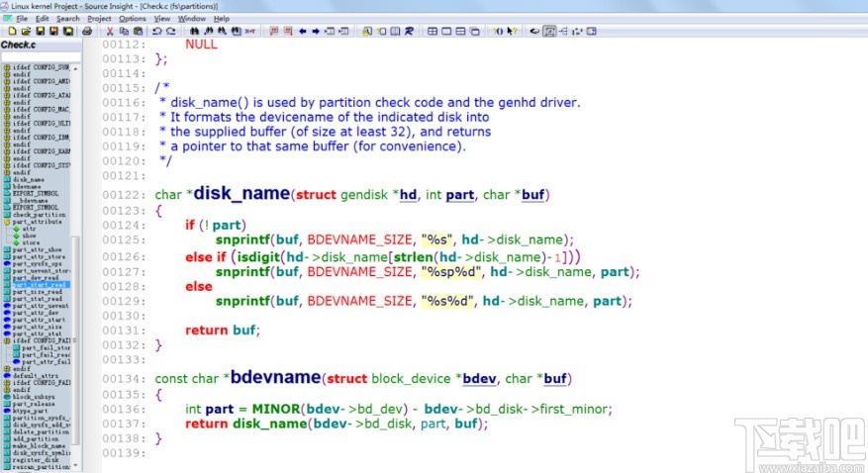Open the Options menu
The image size is (868, 473).
(x=133, y=18)
